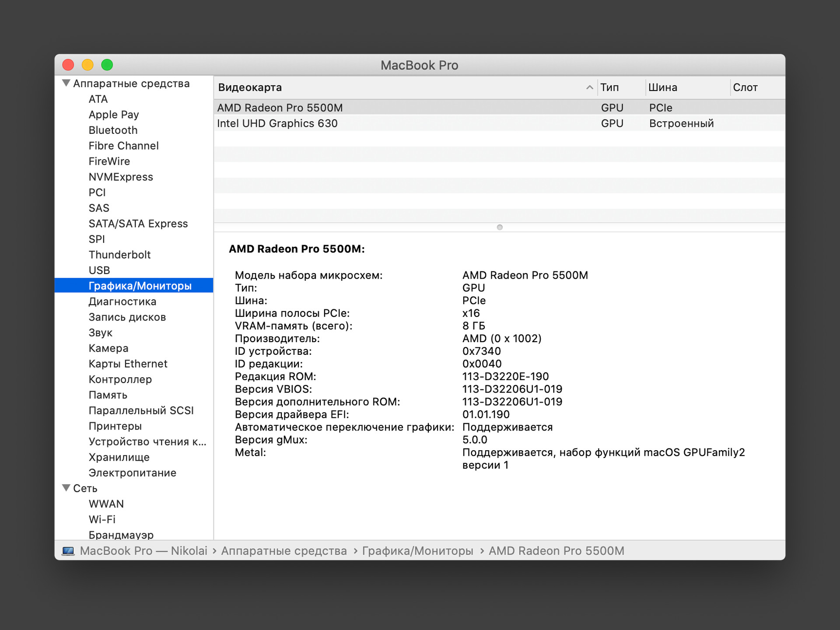The image size is (840, 630).
Task: Select FireWire in the sidebar
Action: (x=109, y=161)
